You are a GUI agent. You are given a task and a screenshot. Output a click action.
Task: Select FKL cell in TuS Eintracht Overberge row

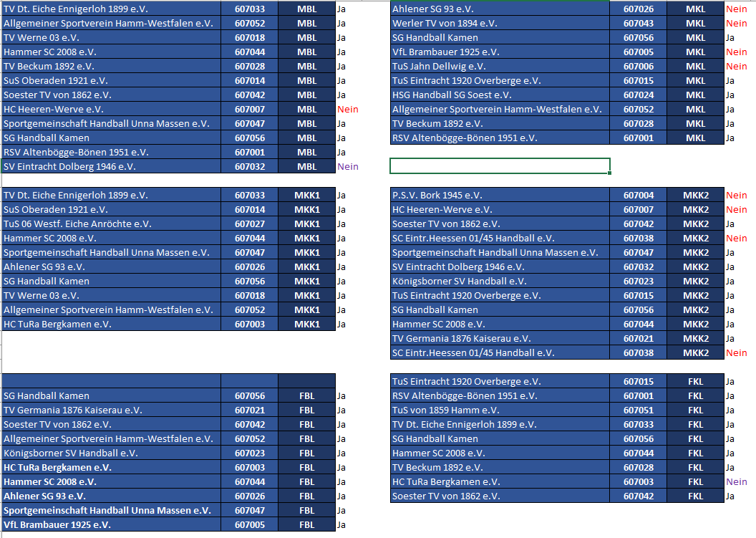coord(695,382)
